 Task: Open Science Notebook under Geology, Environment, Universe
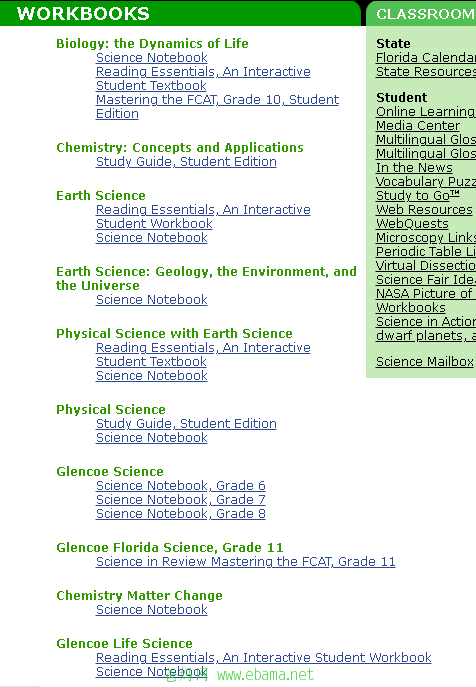pyautogui.click(x=152, y=300)
